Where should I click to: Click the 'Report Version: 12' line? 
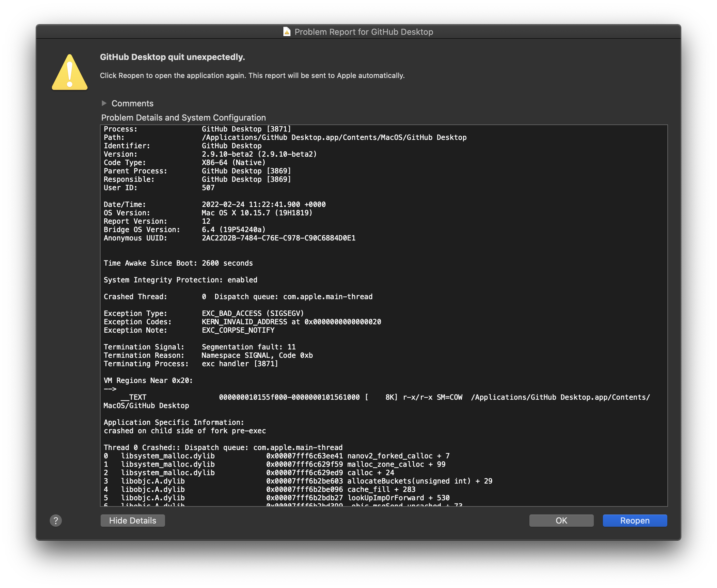(x=157, y=221)
